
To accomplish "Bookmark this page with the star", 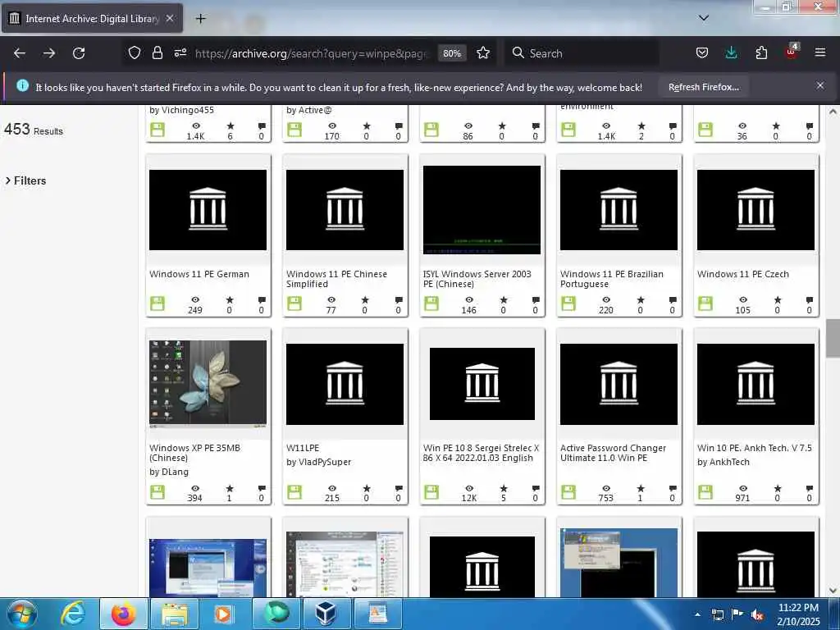I will tap(483, 53).
